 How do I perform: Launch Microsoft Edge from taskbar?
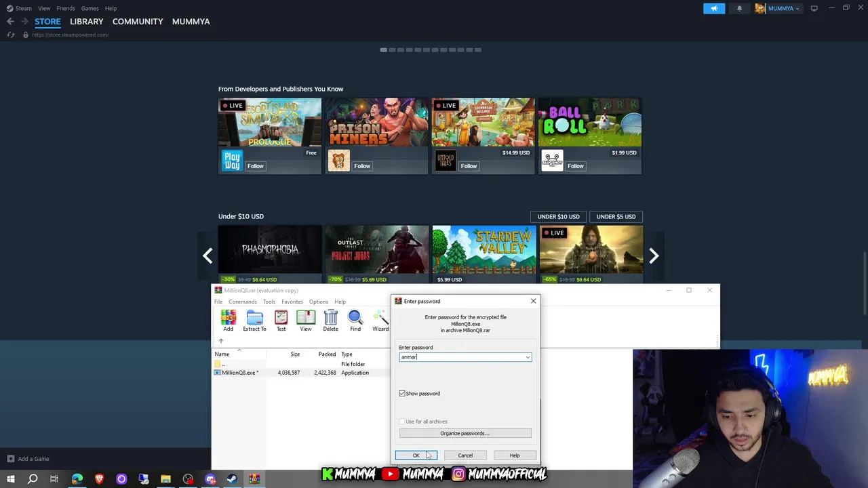[77, 479]
